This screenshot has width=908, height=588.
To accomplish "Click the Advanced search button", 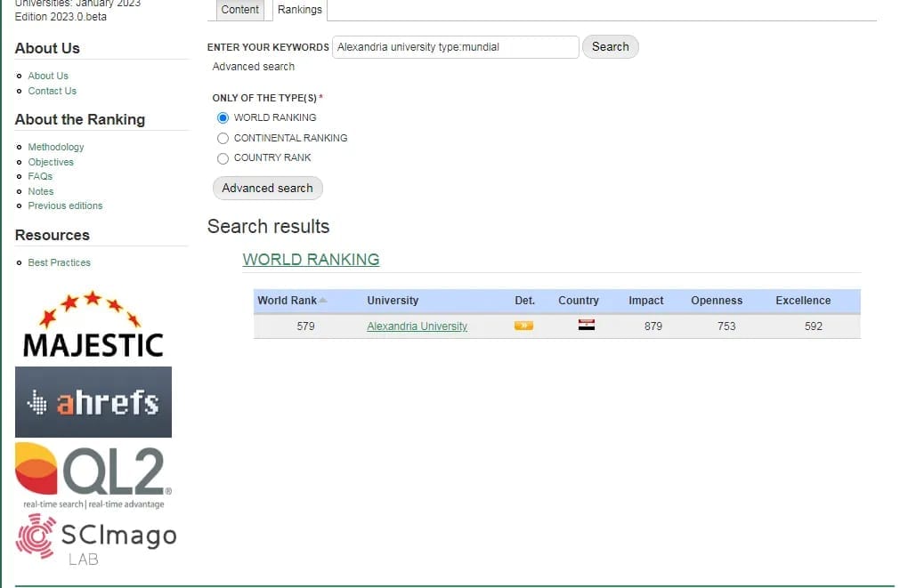I will coord(267,189).
